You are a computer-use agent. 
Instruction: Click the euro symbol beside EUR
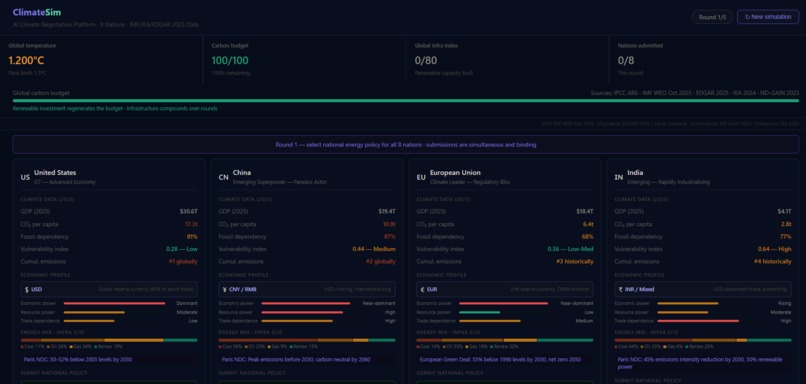click(x=422, y=289)
